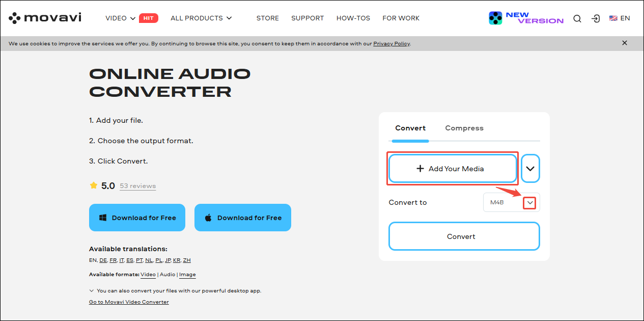Expand the desktop app info disclosure

point(91,290)
